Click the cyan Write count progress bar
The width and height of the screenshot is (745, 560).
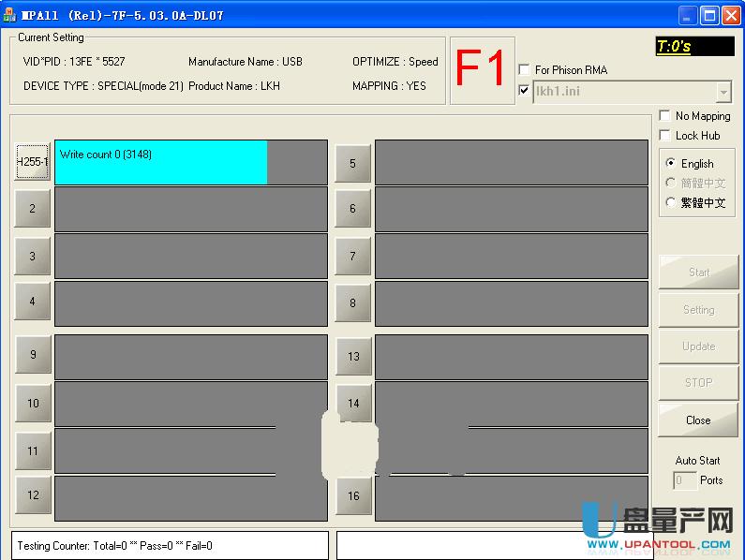(161, 163)
